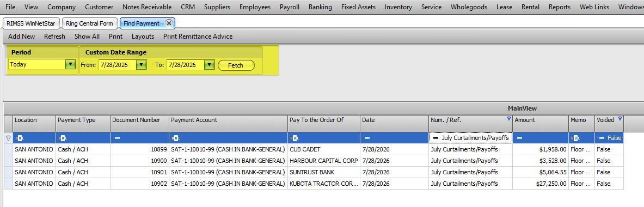Open the Fixed Assets menu
Image resolution: width=644 pixels, height=207 pixels.
tap(359, 7)
